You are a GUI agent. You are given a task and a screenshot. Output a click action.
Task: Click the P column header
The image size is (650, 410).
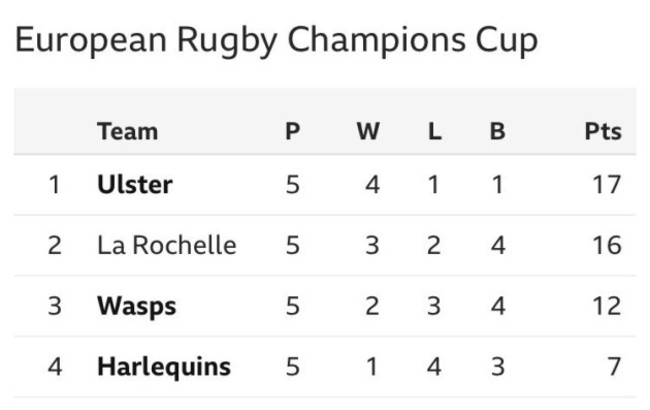pyautogui.click(x=292, y=131)
